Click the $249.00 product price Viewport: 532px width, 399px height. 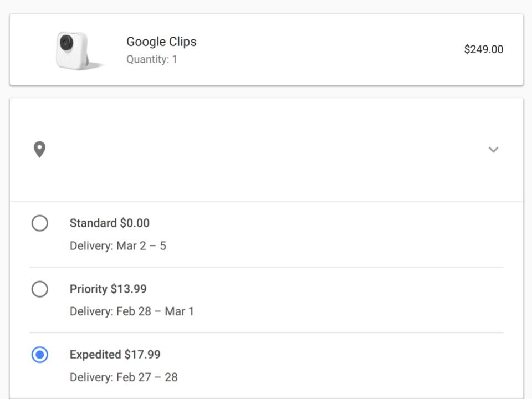click(483, 49)
